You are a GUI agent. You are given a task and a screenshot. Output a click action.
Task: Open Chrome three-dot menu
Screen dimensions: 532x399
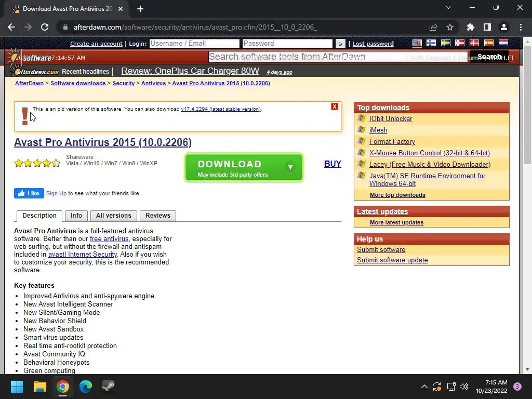coord(521,27)
